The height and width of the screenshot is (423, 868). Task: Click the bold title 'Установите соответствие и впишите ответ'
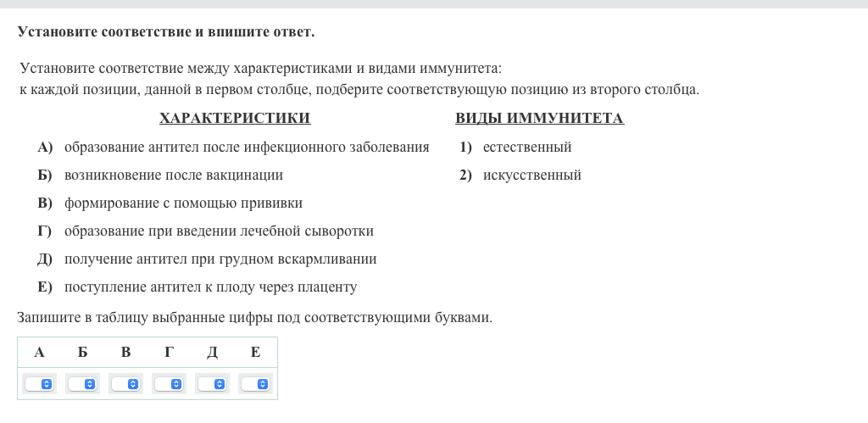[x=165, y=32]
